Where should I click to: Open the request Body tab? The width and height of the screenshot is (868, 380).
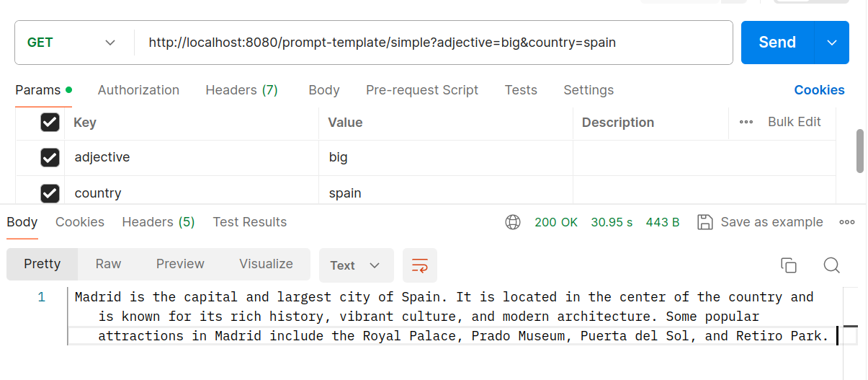[x=324, y=90]
